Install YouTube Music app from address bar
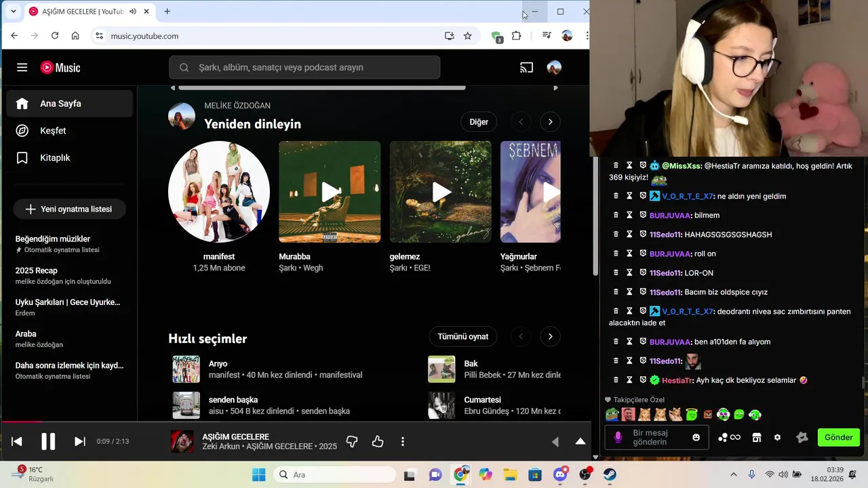 click(449, 36)
